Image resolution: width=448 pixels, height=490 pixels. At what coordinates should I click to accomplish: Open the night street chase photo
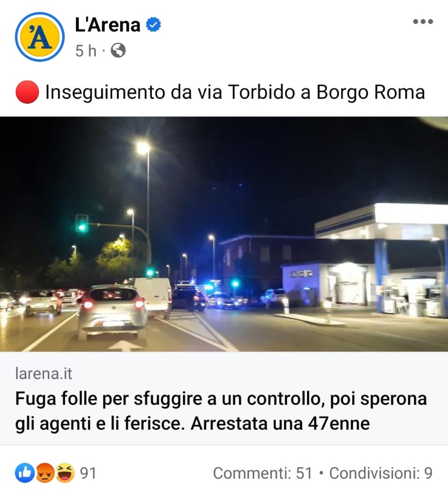pyautogui.click(x=224, y=234)
